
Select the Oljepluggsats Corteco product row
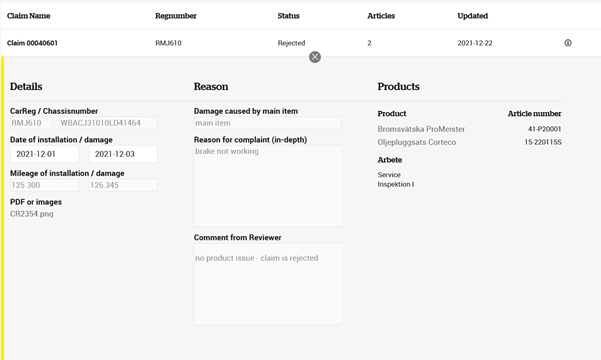[x=469, y=142]
